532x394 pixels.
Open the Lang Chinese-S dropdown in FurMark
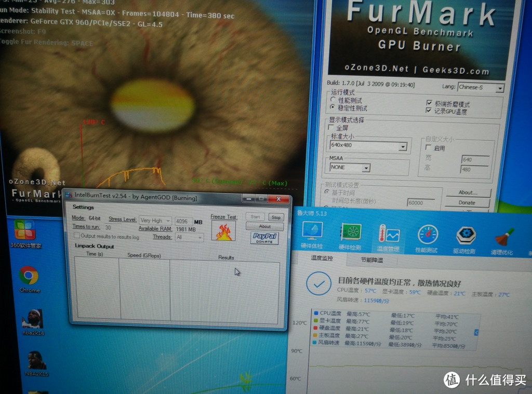[481, 88]
